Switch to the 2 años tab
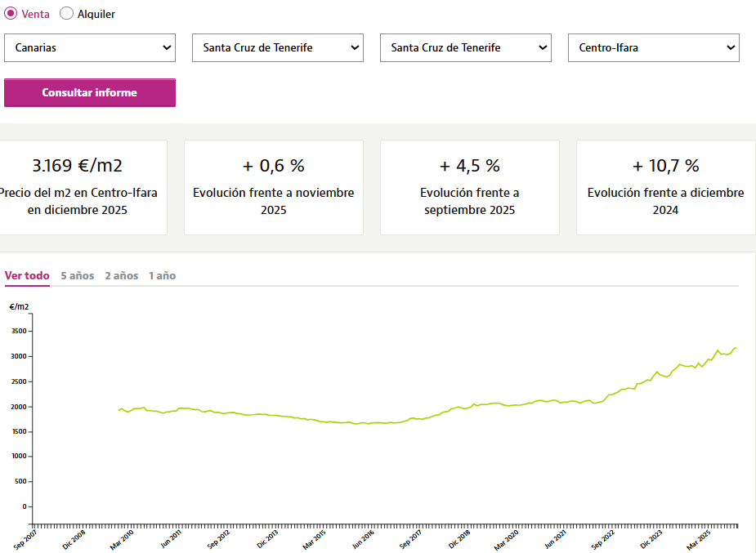This screenshot has width=756, height=553. pos(121,275)
